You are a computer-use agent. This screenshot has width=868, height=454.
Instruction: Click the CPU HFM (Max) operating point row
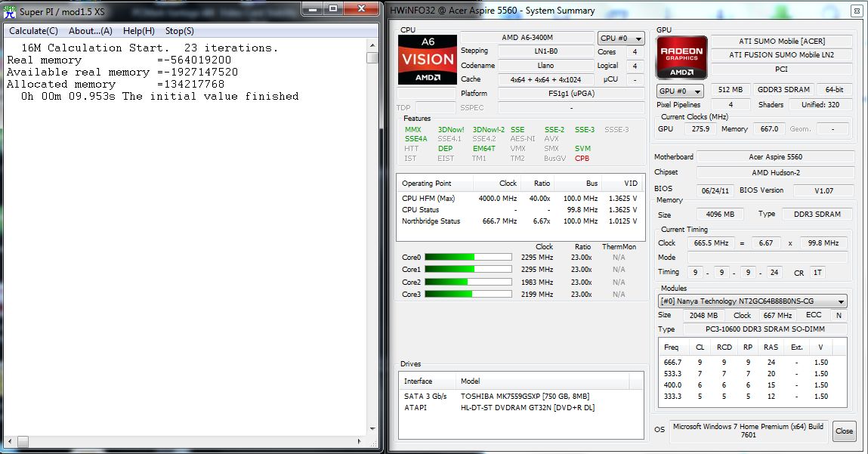pyautogui.click(x=519, y=198)
